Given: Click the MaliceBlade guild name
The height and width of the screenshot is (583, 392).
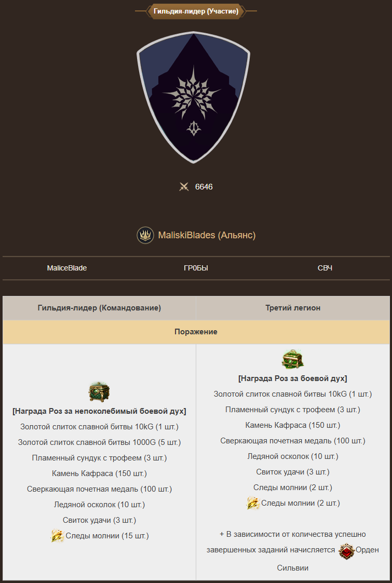Looking at the screenshot, I should tap(67, 268).
